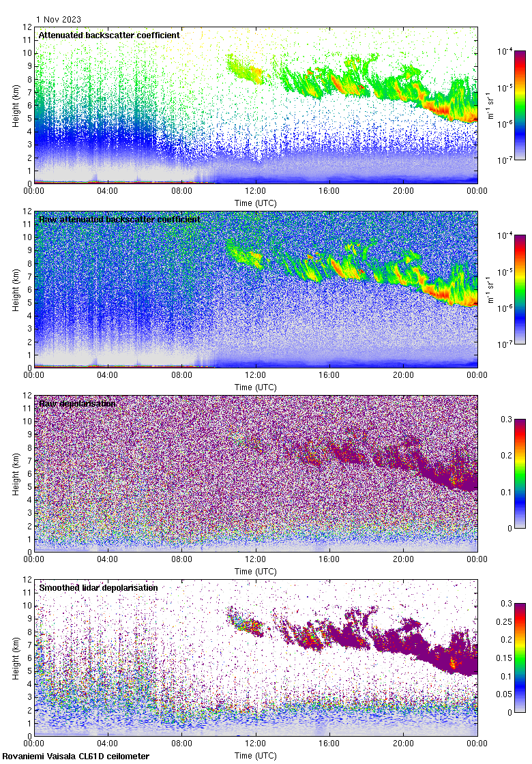Click the 10^-5 label on top colorbar
The width and height of the screenshot is (532, 764).
point(504,87)
